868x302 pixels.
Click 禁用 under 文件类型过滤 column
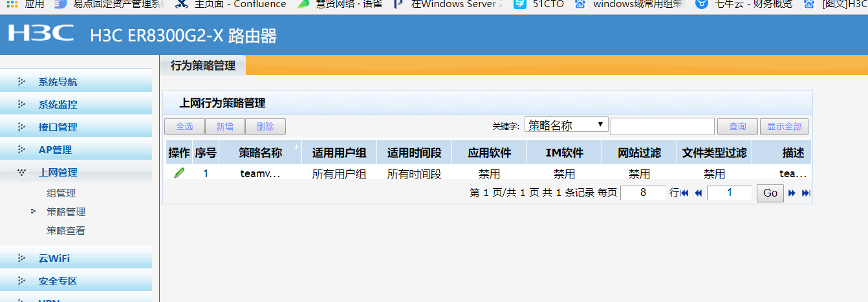click(x=715, y=173)
